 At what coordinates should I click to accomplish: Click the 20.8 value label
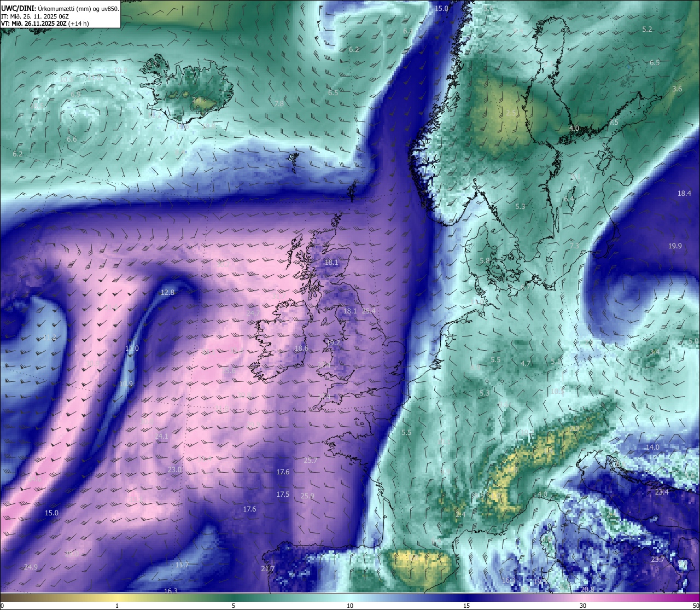point(587,590)
